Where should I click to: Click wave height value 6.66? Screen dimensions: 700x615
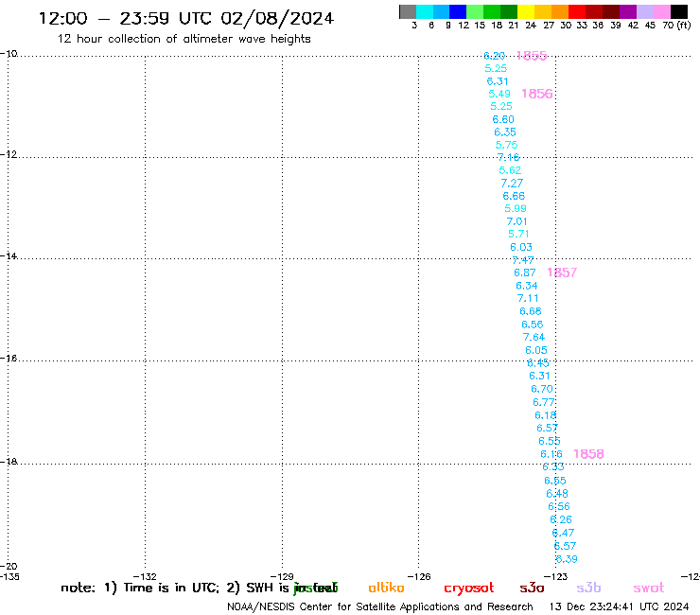(x=514, y=196)
